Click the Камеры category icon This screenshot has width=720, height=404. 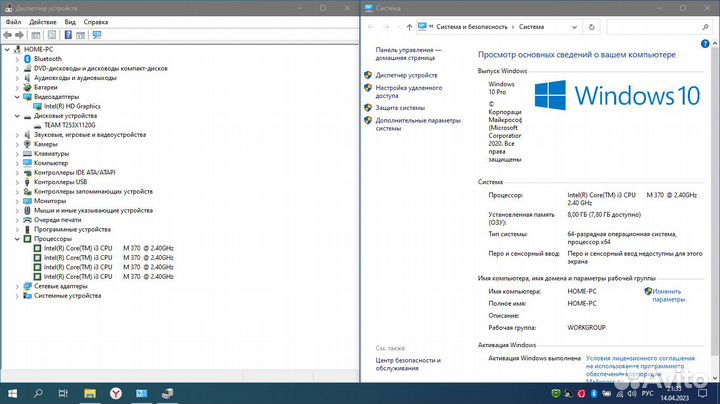(x=27, y=144)
